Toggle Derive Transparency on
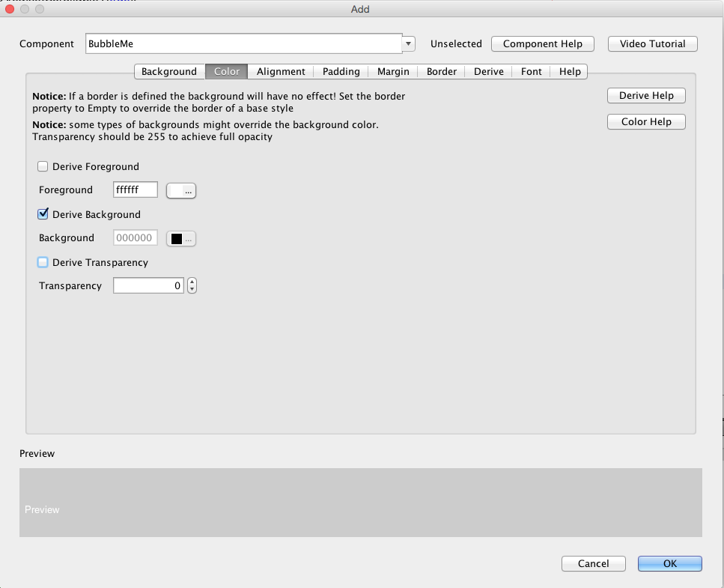 [43, 262]
